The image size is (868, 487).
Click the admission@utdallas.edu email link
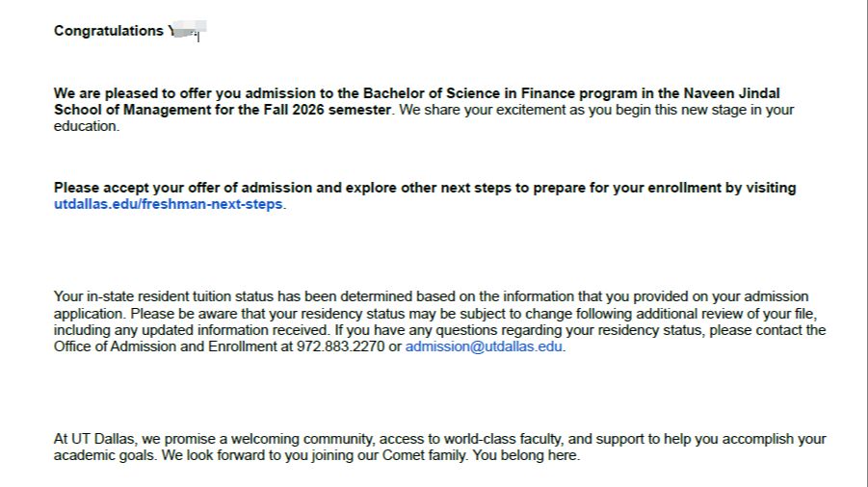484,346
